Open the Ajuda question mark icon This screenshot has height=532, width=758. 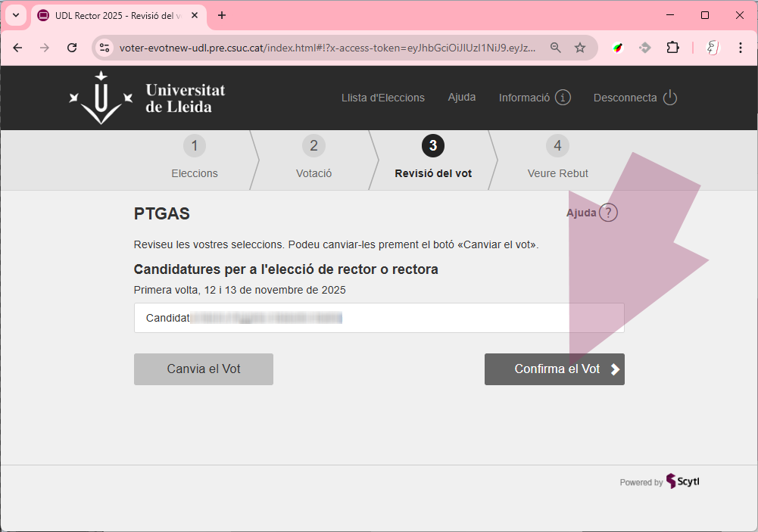(x=608, y=213)
